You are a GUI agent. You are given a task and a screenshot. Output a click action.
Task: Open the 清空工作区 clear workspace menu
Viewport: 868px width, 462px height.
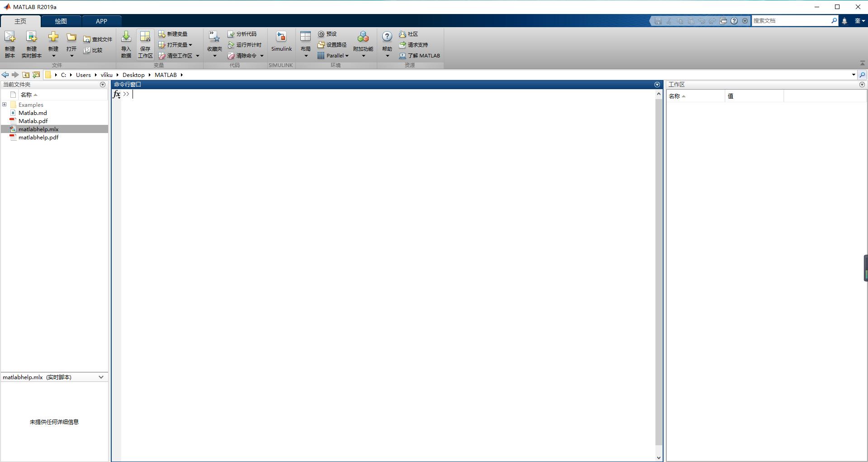pyautogui.click(x=198, y=56)
